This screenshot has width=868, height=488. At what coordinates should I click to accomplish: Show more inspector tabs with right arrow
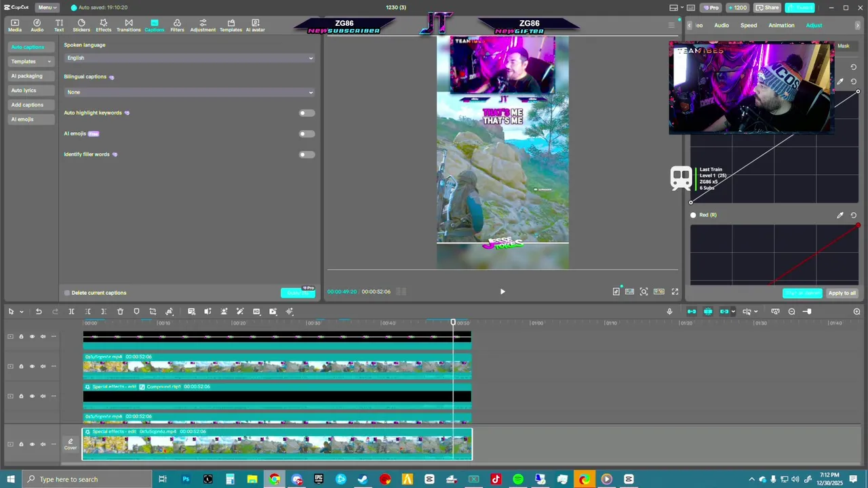(857, 26)
